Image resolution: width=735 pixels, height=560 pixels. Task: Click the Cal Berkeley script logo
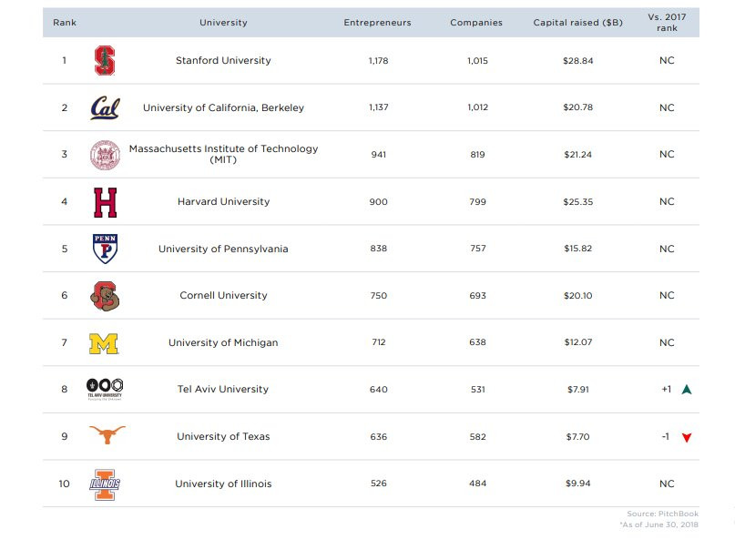pos(105,108)
